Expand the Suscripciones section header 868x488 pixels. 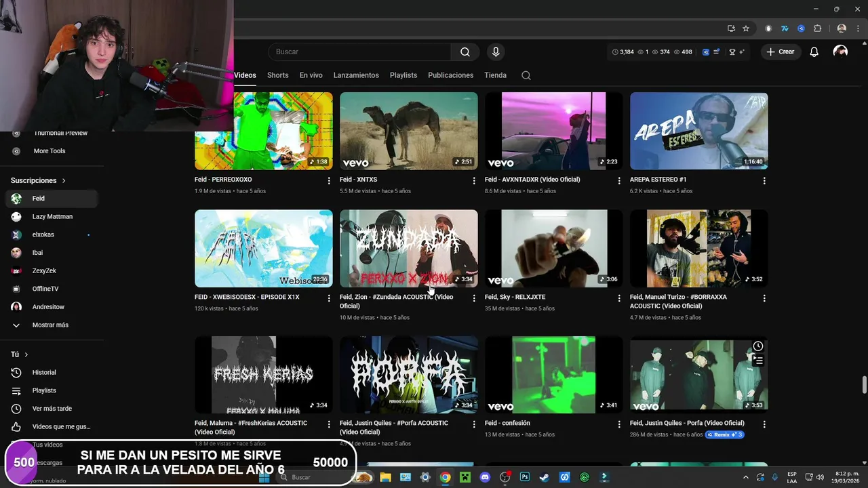(x=38, y=181)
